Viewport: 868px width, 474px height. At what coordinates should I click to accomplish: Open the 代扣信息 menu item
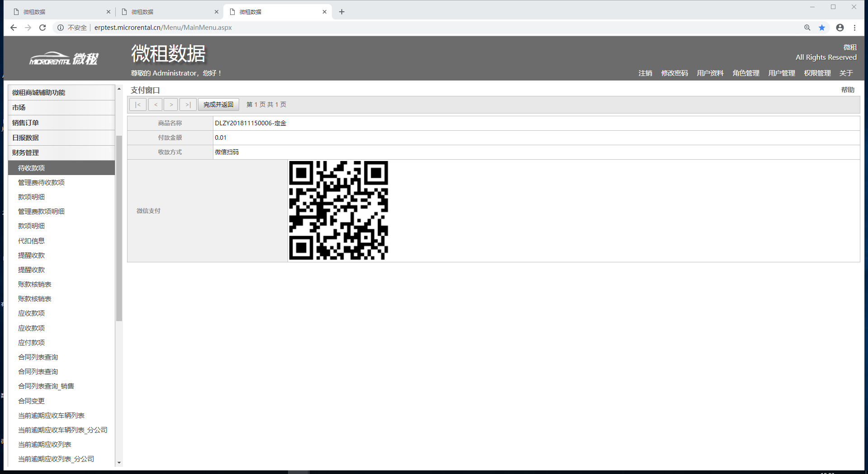pos(31,241)
